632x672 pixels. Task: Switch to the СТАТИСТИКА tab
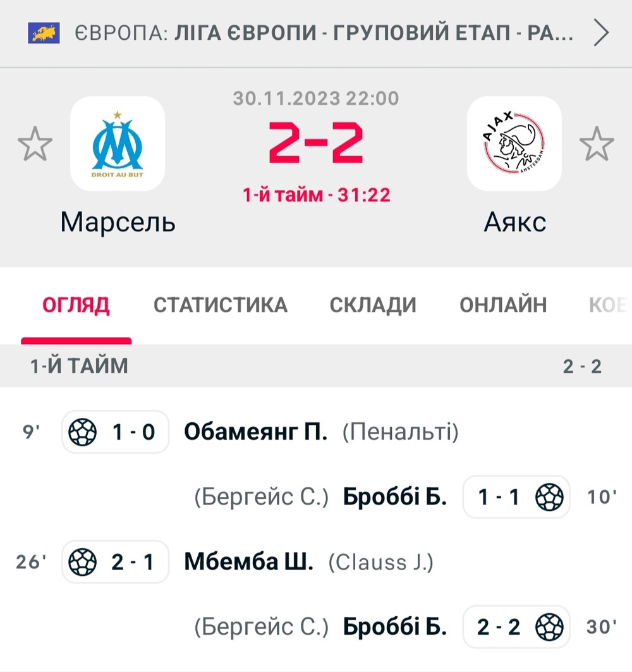pos(220,305)
